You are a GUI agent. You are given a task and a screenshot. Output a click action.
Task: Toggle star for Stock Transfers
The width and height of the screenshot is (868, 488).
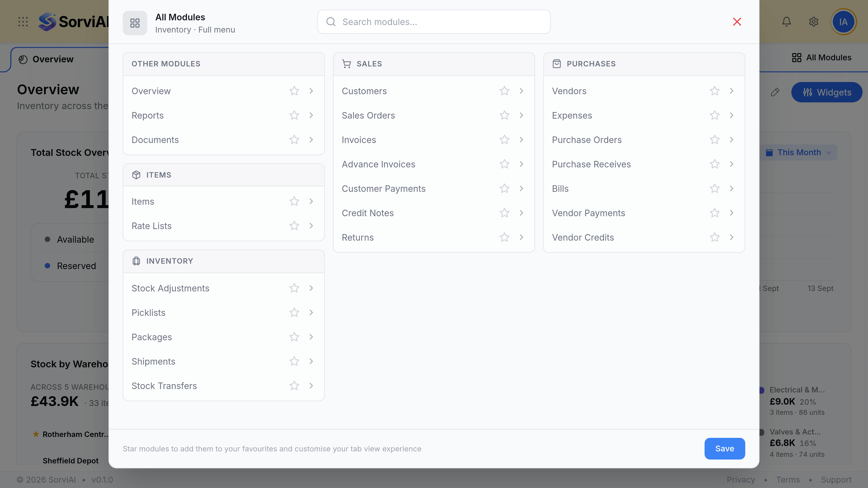point(294,386)
